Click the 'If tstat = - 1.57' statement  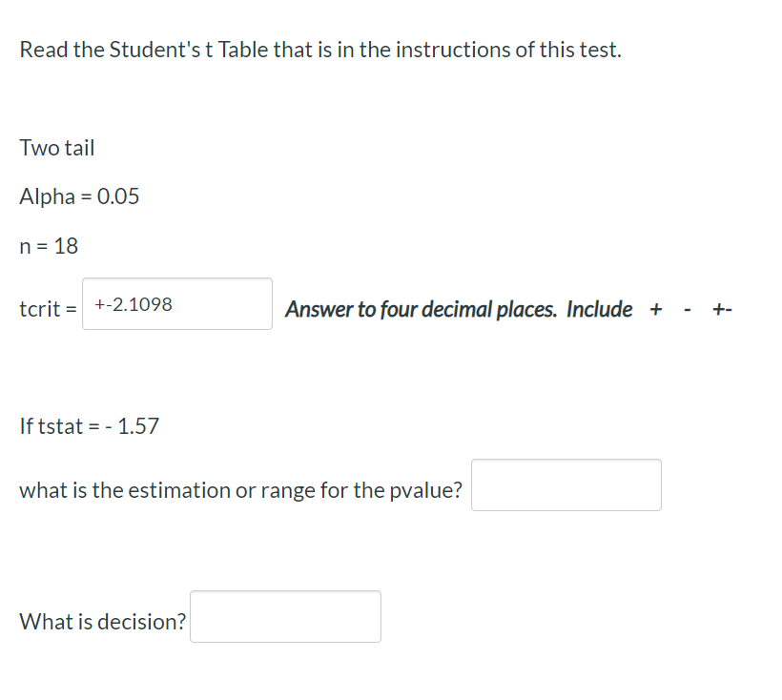click(x=90, y=425)
